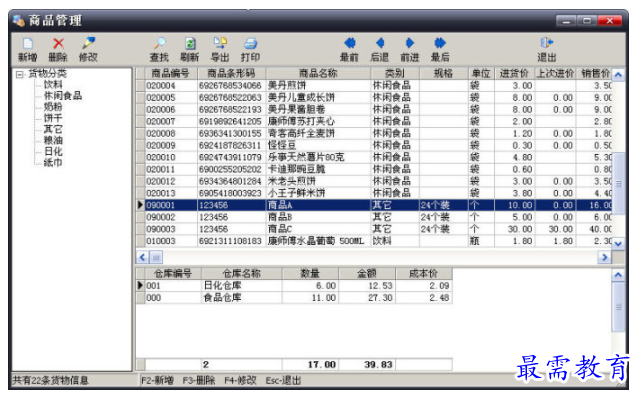
Task: Select row 卡迪那豌豆脆
Action: [x=374, y=169]
